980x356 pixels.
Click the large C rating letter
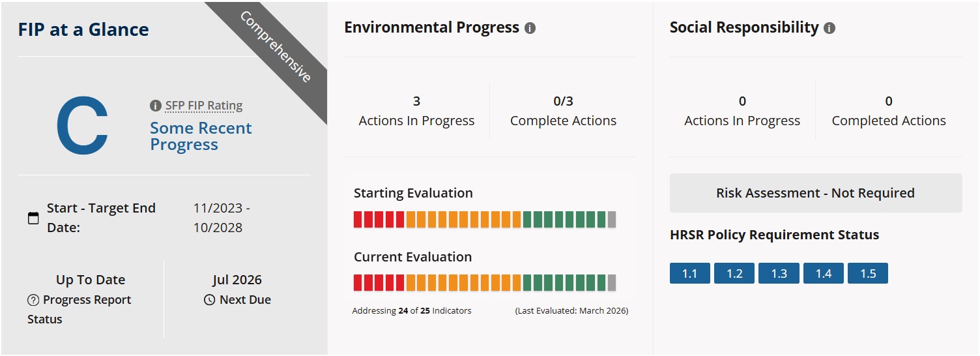[x=82, y=126]
